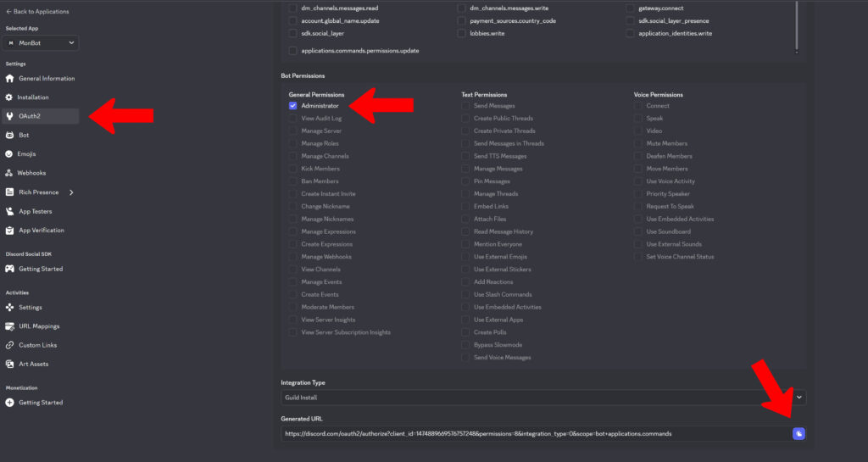868x462 pixels.
Task: Click the Art Assets image icon
Action: 10,365
